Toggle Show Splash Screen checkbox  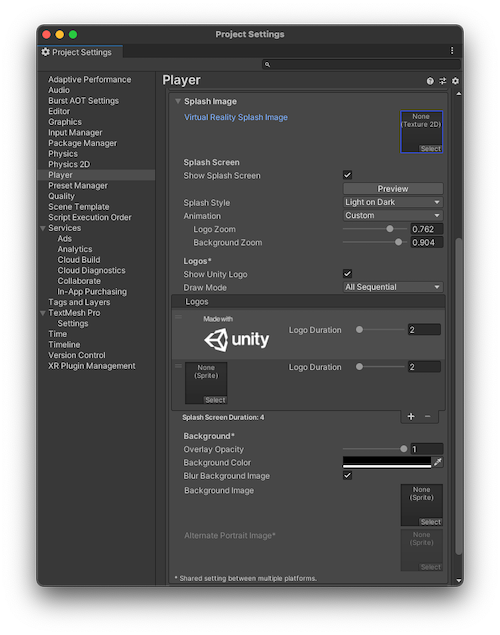pos(347,175)
